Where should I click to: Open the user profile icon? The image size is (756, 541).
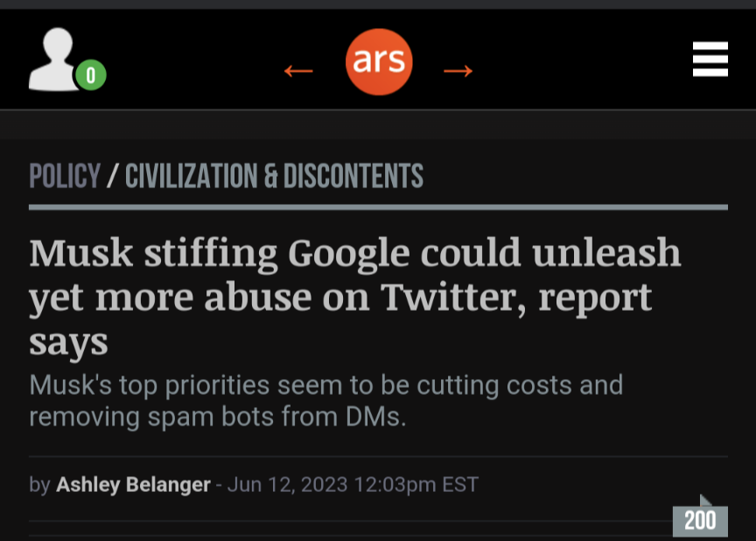[x=54, y=60]
